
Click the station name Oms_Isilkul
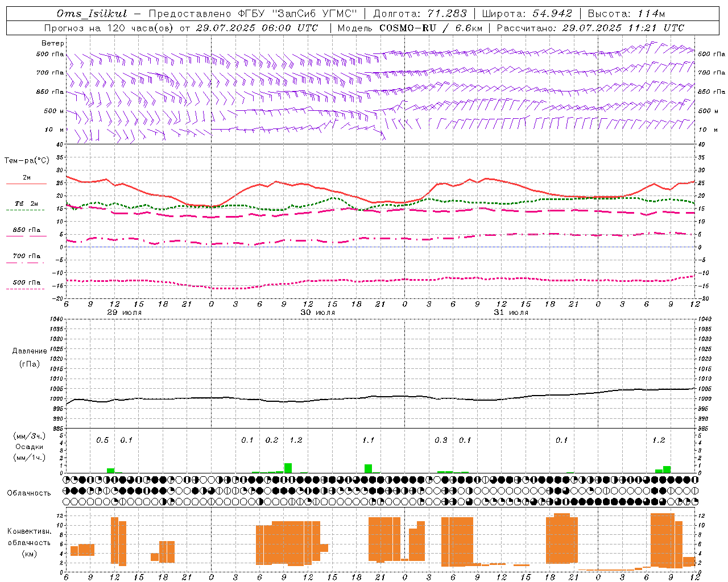tap(92, 14)
